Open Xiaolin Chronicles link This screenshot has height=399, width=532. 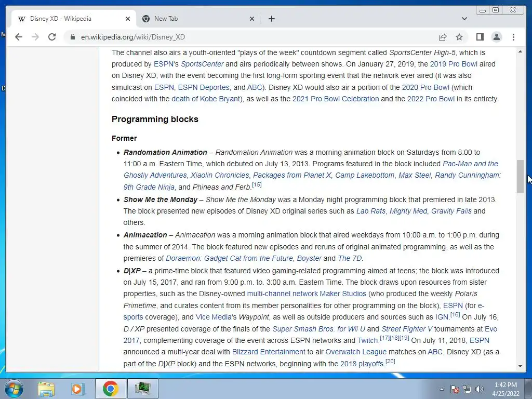220,176
